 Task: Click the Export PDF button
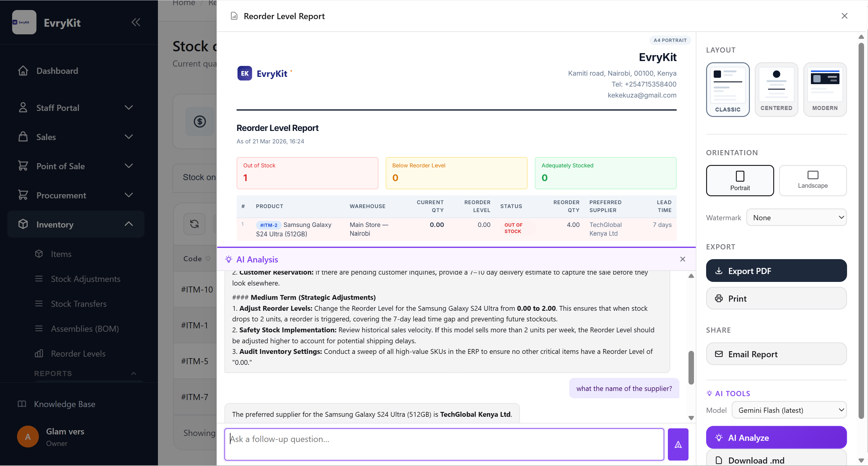(x=776, y=271)
